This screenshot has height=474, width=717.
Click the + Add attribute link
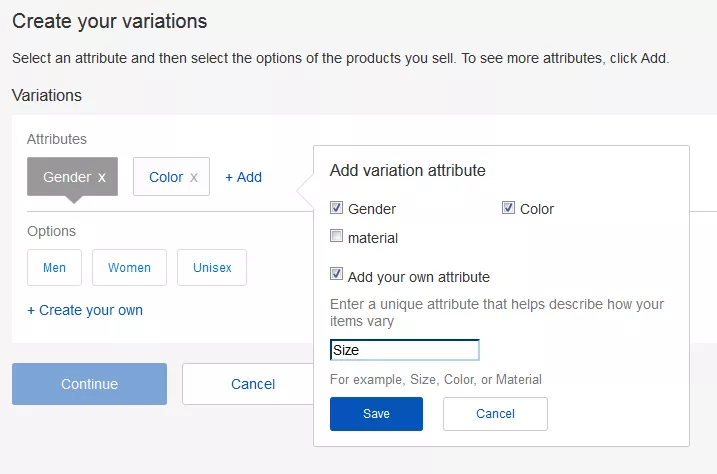pos(243,177)
